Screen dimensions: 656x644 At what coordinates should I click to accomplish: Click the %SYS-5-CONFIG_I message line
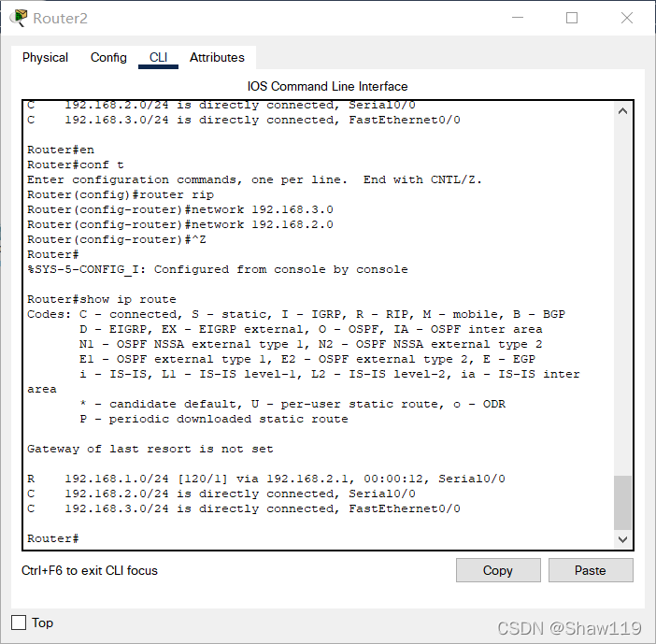(218, 269)
